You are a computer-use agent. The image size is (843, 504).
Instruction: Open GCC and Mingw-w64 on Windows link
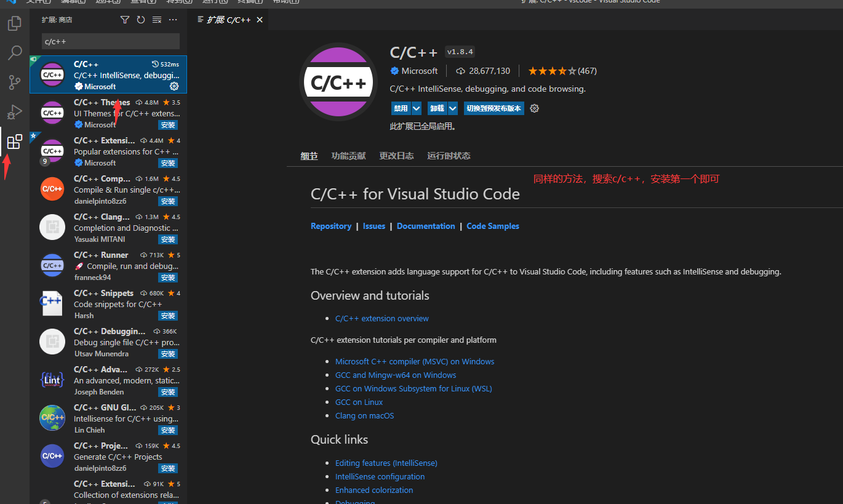click(396, 375)
